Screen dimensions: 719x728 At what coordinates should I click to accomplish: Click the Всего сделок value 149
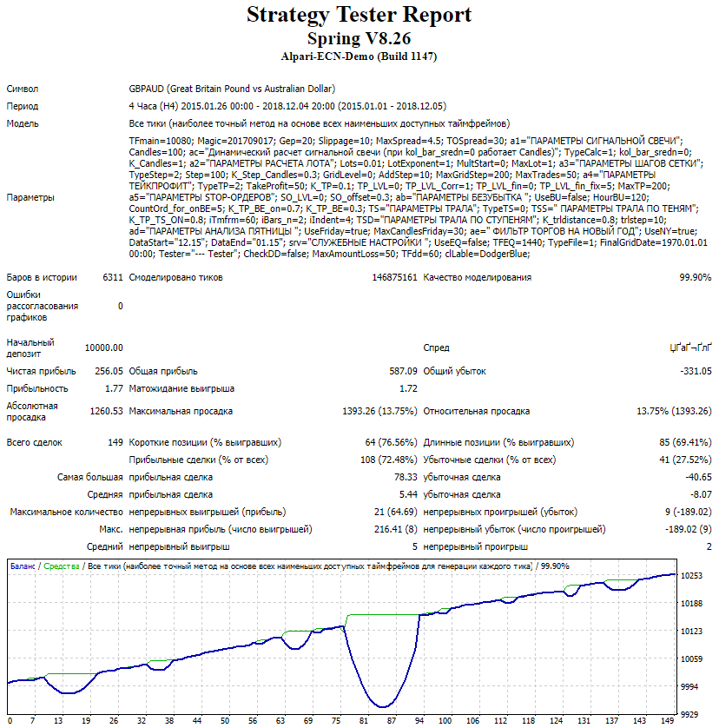114,442
